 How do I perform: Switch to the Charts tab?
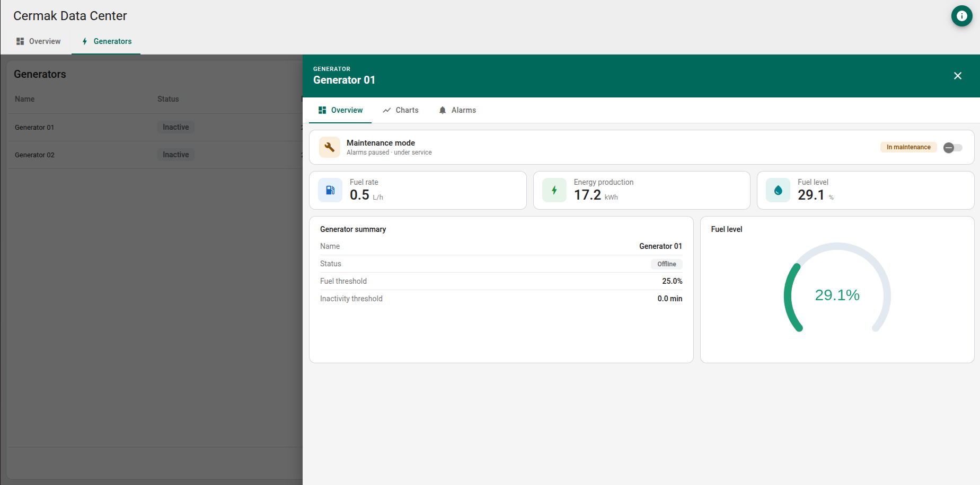(401, 110)
